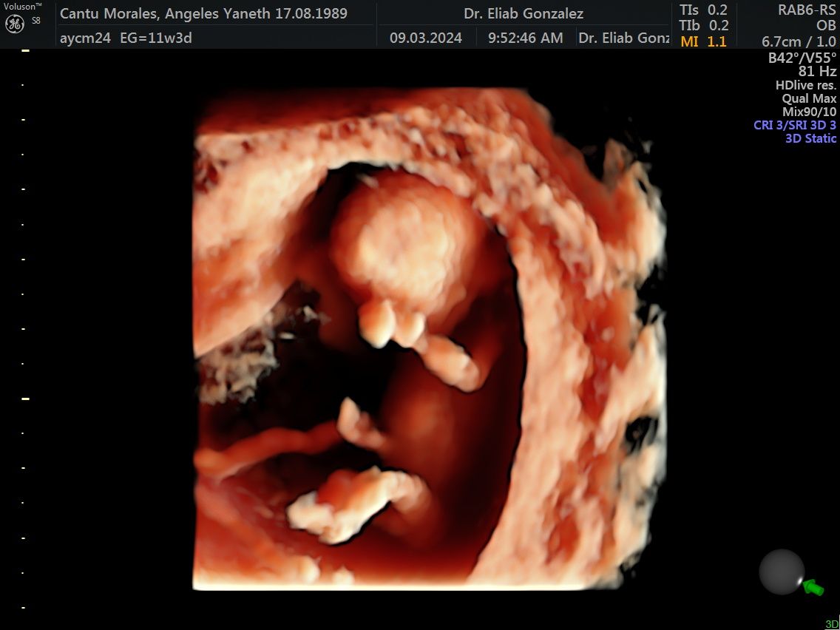Select the gray light source sphere

click(781, 571)
